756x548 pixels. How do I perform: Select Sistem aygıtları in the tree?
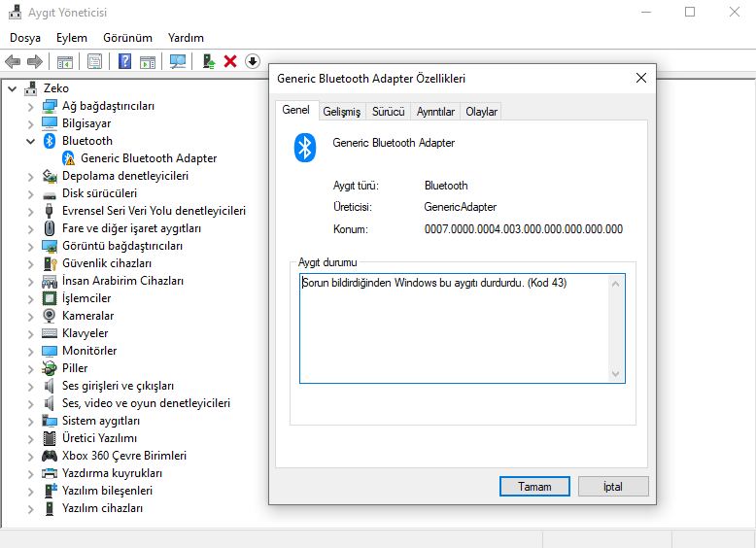tap(101, 421)
